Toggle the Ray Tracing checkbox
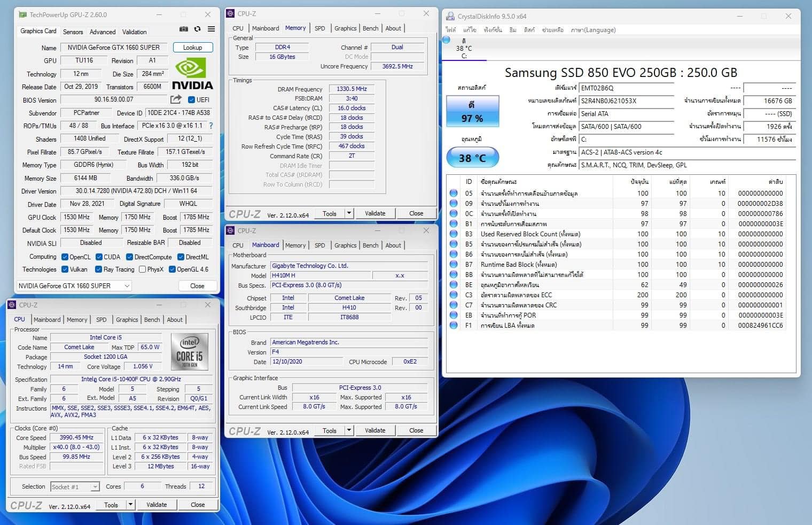812x525 pixels. (x=98, y=269)
